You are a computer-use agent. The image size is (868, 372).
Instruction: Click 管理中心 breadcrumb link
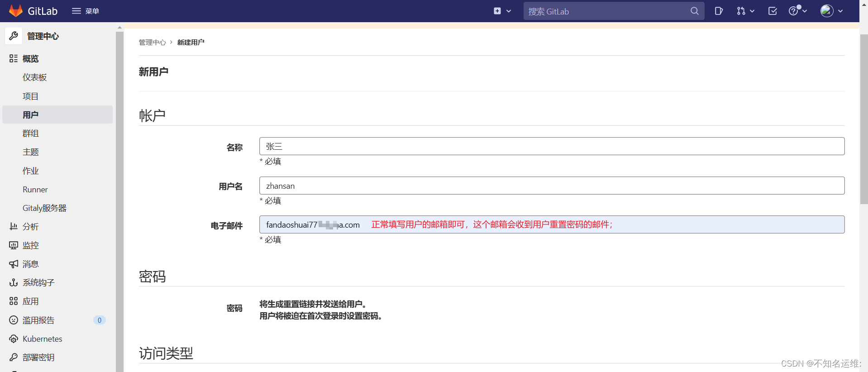(153, 42)
